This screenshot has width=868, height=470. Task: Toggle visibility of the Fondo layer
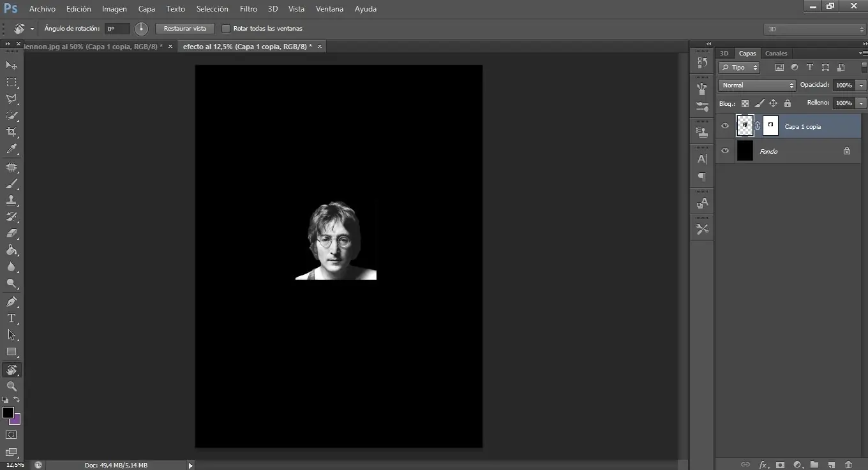click(724, 151)
